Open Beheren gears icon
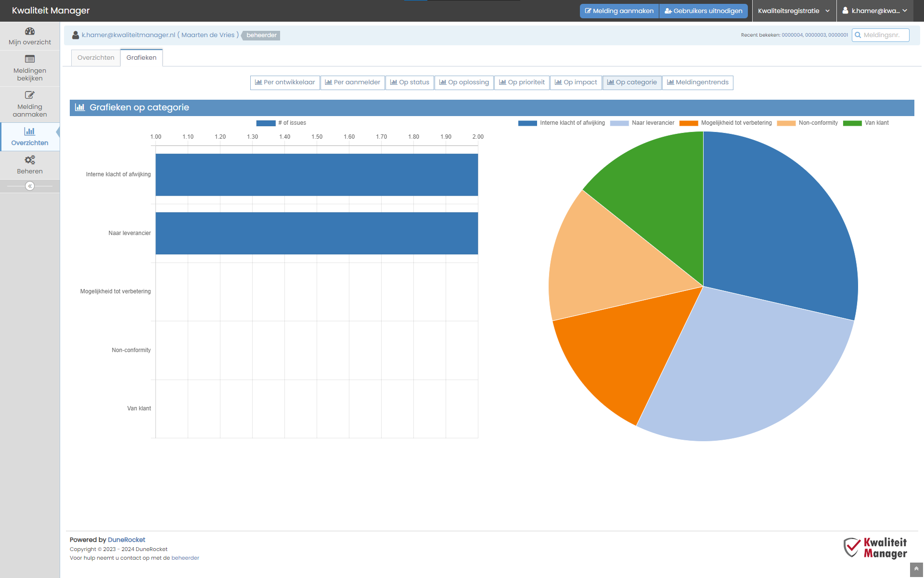924x578 pixels. [x=30, y=159]
